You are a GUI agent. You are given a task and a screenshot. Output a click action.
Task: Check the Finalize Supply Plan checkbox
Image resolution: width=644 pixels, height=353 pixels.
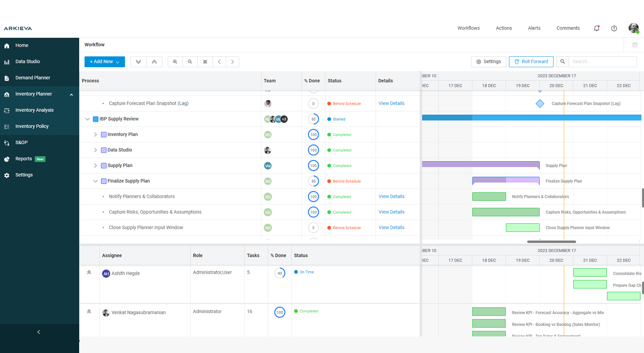click(x=104, y=181)
